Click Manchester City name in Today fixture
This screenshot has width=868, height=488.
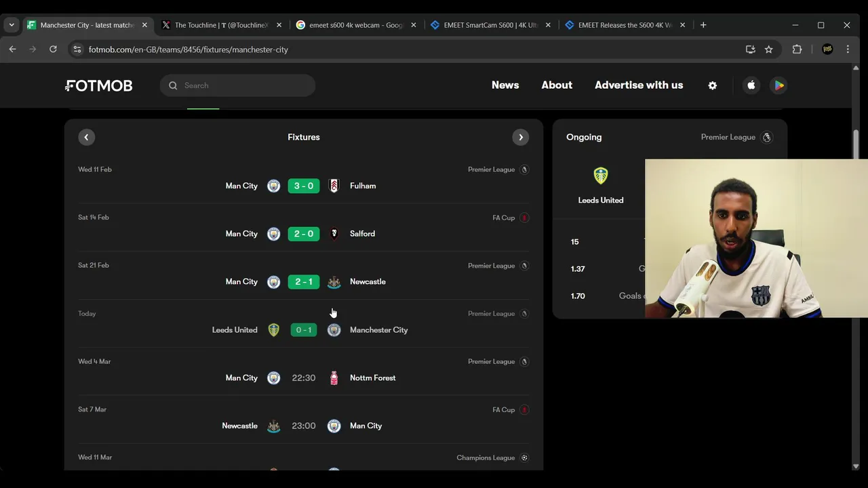pyautogui.click(x=378, y=330)
